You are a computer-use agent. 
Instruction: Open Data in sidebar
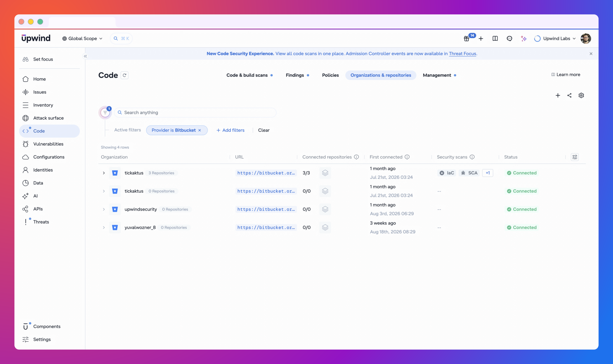point(49,183)
